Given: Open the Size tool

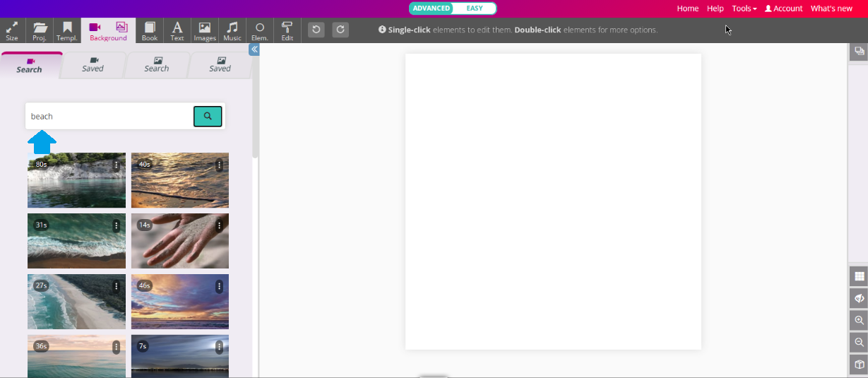Looking at the screenshot, I should pos(12,30).
